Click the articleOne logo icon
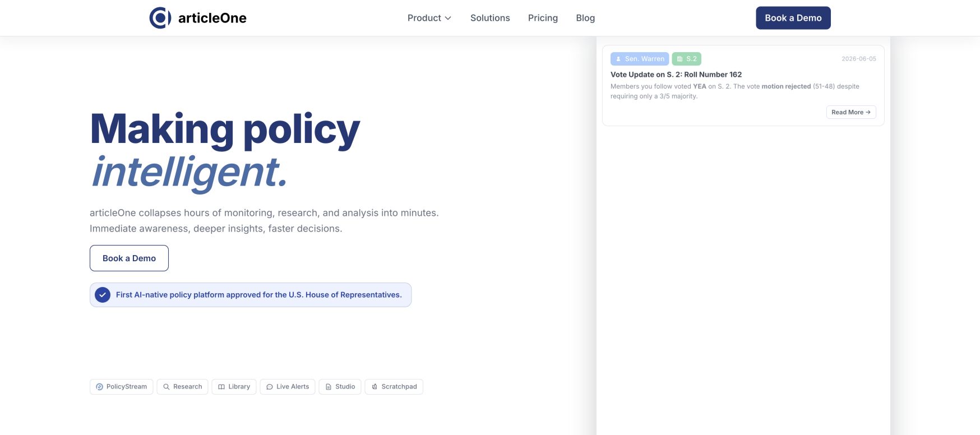Image resolution: width=980 pixels, height=435 pixels. coord(160,18)
